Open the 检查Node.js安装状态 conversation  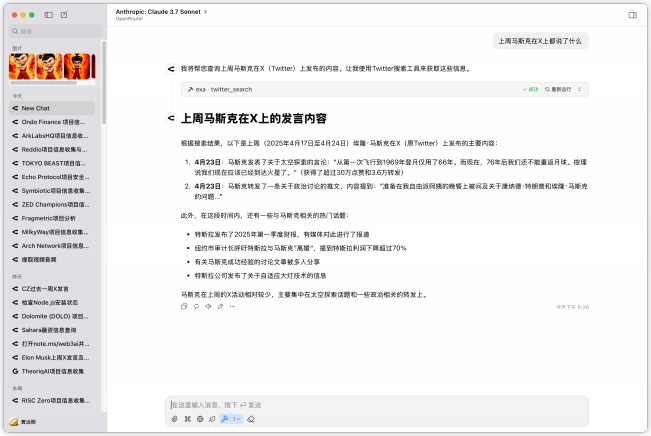tap(52, 302)
